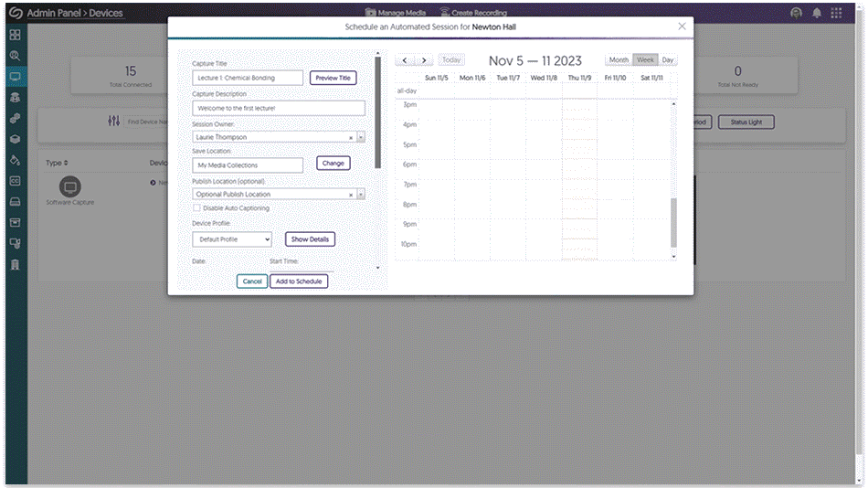This screenshot has height=488, width=868.
Task: Open the Device Profile dropdown
Action: click(232, 239)
